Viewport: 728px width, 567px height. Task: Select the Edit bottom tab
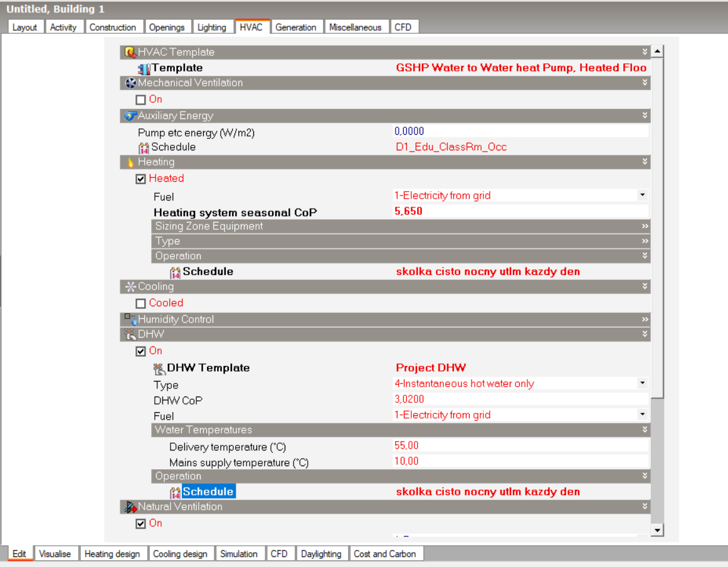click(19, 554)
